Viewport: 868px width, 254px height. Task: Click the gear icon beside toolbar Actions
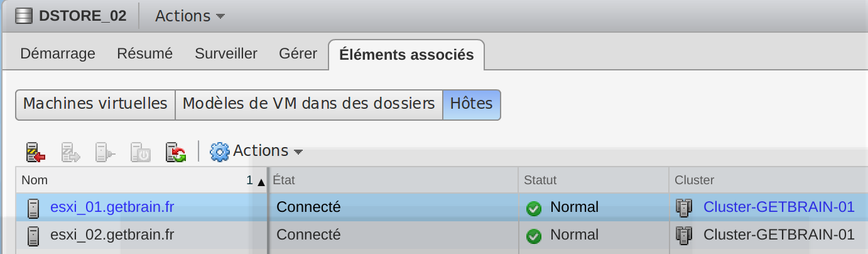point(220,152)
